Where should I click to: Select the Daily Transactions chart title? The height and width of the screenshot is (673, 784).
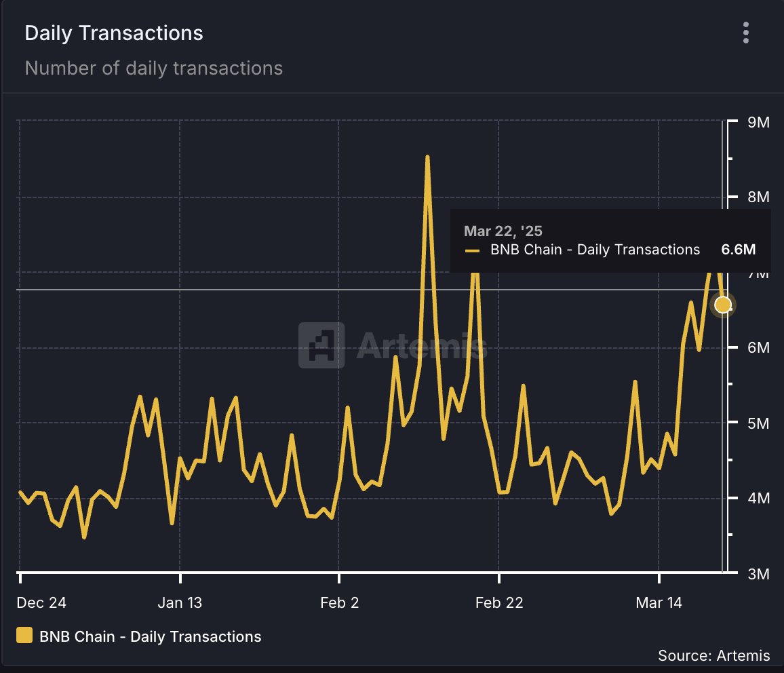coord(114,33)
